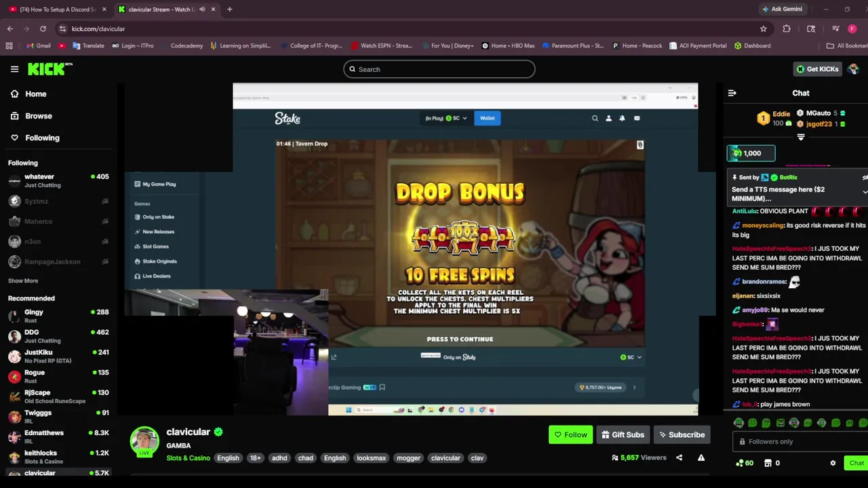Open Gingy recommended channel
This screenshot has width=868, height=488.
tap(58, 316)
